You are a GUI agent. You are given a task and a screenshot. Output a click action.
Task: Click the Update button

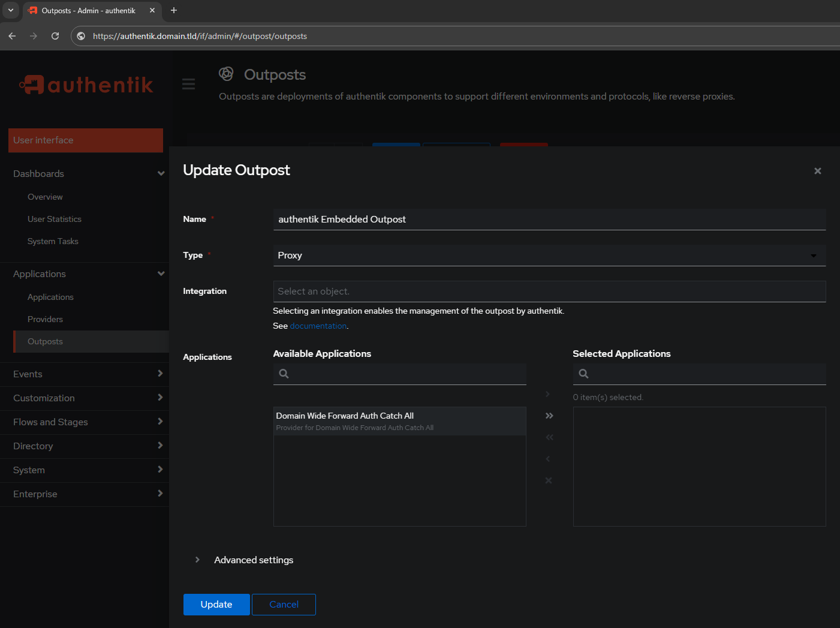[x=216, y=605]
